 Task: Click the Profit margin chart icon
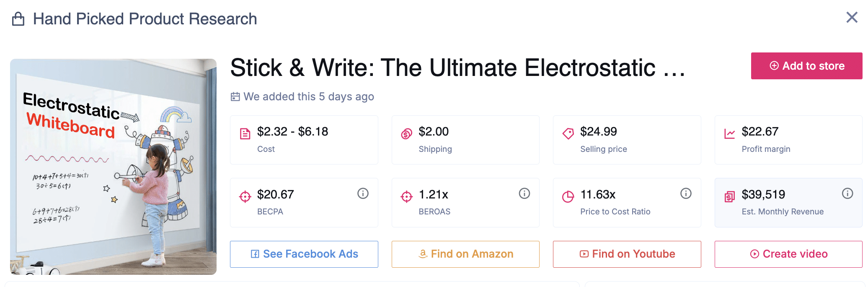click(x=729, y=134)
